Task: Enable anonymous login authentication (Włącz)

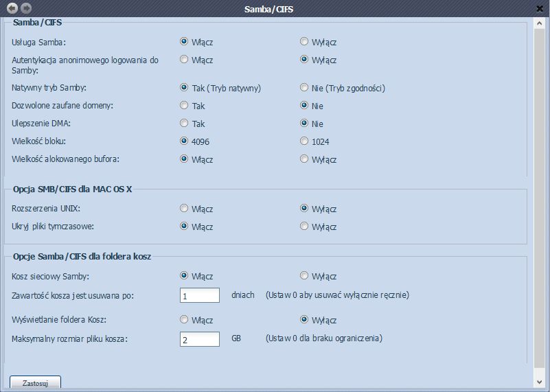Action: 184,59
